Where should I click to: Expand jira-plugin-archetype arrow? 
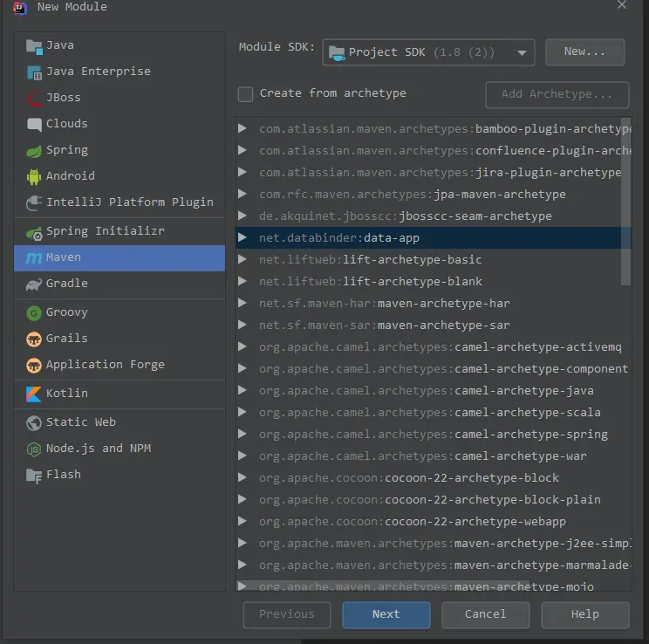[243, 172]
